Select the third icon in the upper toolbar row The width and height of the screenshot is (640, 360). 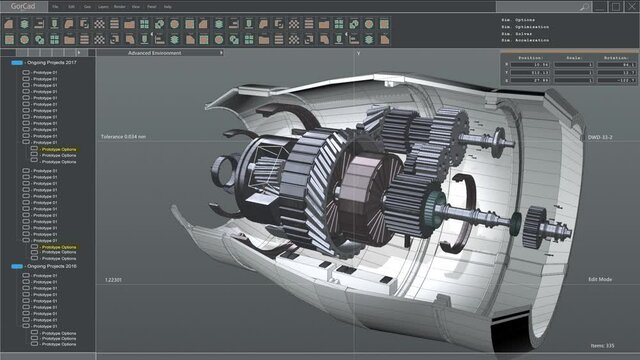pyautogui.click(x=39, y=24)
